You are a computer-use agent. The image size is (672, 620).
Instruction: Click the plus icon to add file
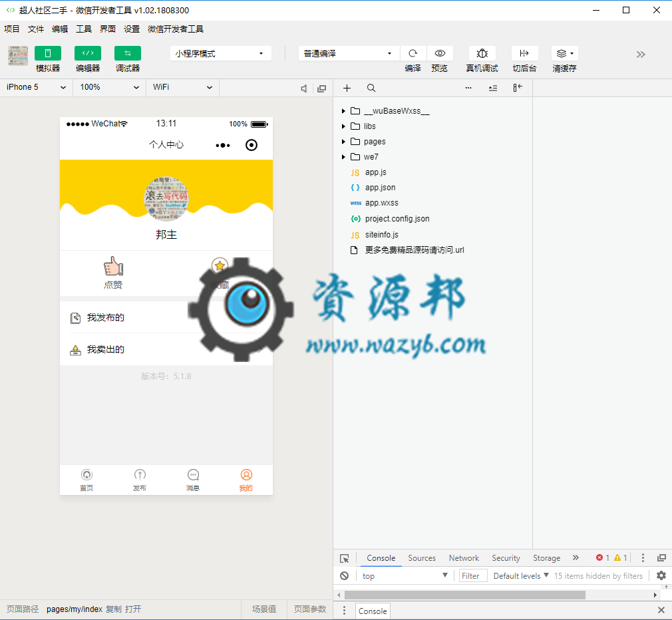pyautogui.click(x=347, y=88)
